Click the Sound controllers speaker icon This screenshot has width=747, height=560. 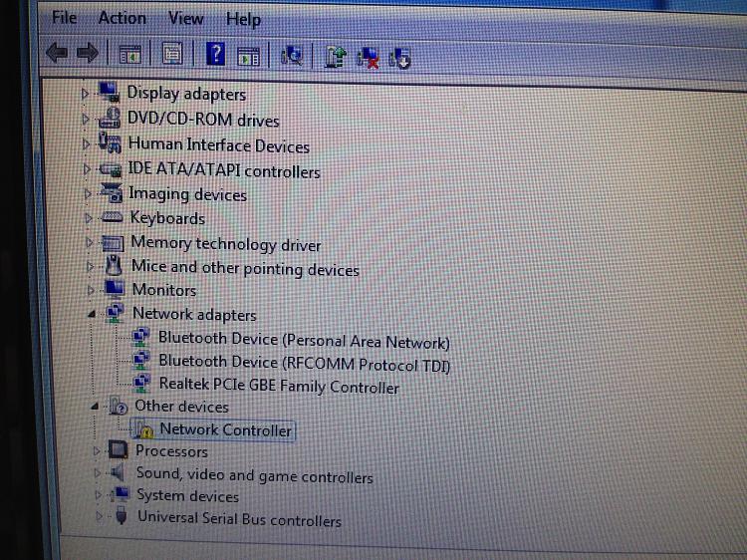[x=118, y=472]
